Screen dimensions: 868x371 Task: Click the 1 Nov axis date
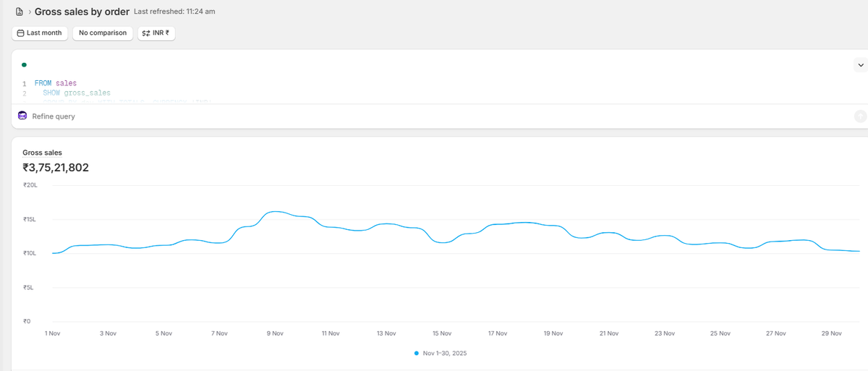pyautogui.click(x=52, y=333)
